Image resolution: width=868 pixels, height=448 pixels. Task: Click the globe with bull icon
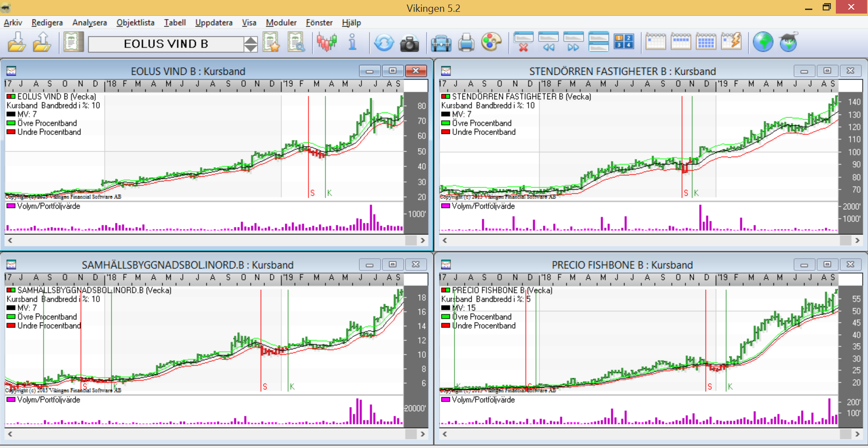tap(789, 42)
